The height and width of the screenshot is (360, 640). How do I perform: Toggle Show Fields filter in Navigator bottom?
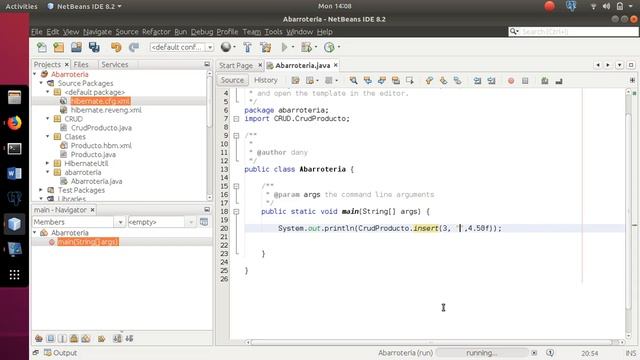click(x=51, y=338)
